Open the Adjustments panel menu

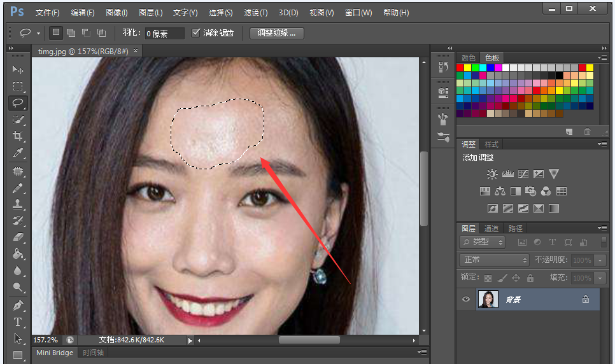click(x=602, y=144)
